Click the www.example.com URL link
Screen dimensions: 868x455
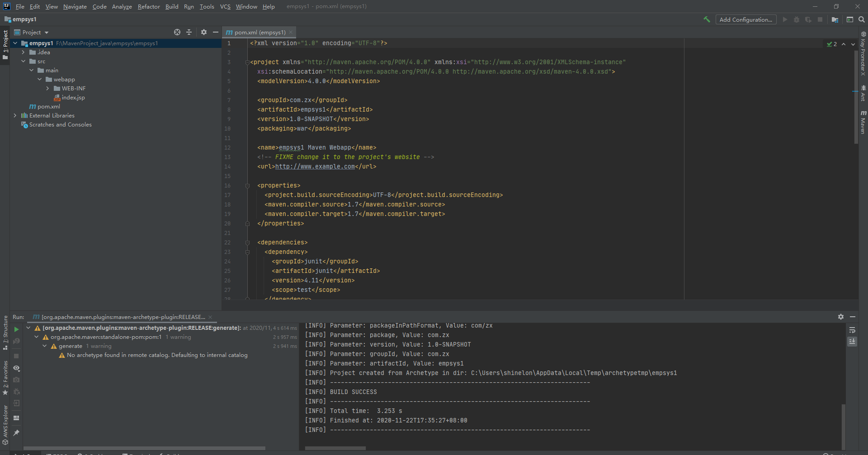click(315, 167)
